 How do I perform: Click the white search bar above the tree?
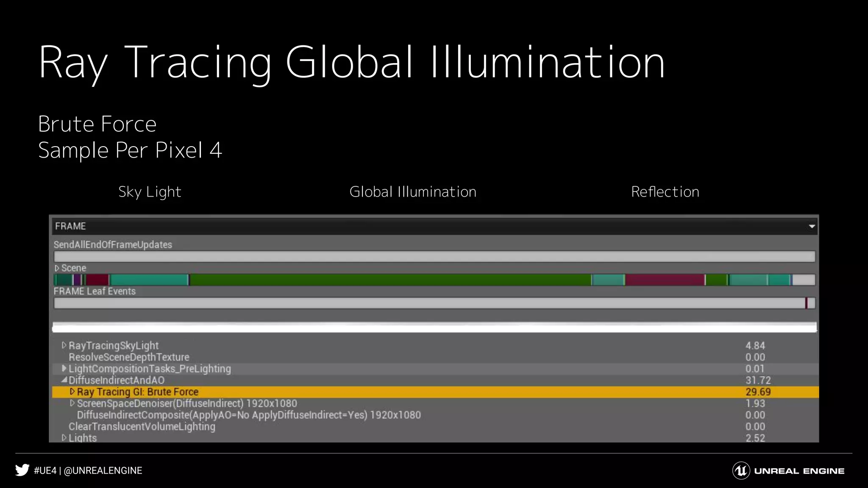click(434, 327)
